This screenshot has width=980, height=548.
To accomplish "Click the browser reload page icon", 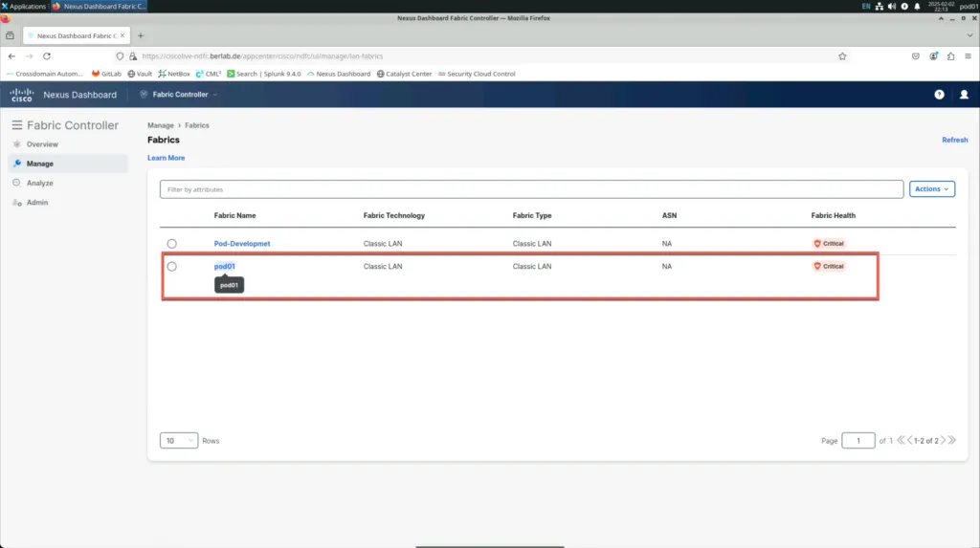I will click(46, 56).
